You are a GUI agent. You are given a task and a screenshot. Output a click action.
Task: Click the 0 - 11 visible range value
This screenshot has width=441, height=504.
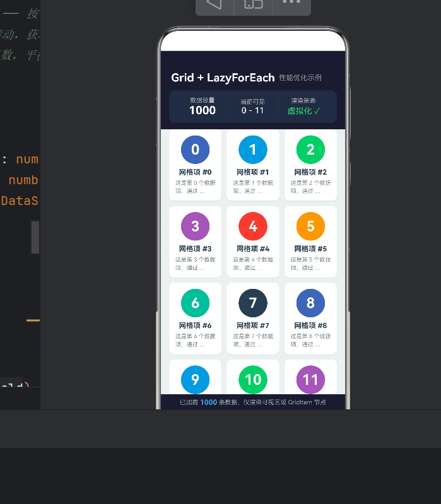tap(252, 110)
